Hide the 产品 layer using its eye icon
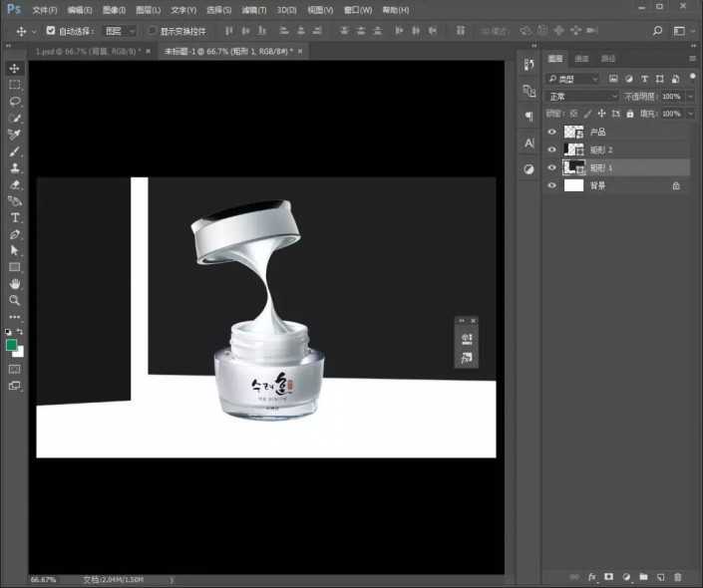This screenshot has height=588, width=703. (552, 132)
